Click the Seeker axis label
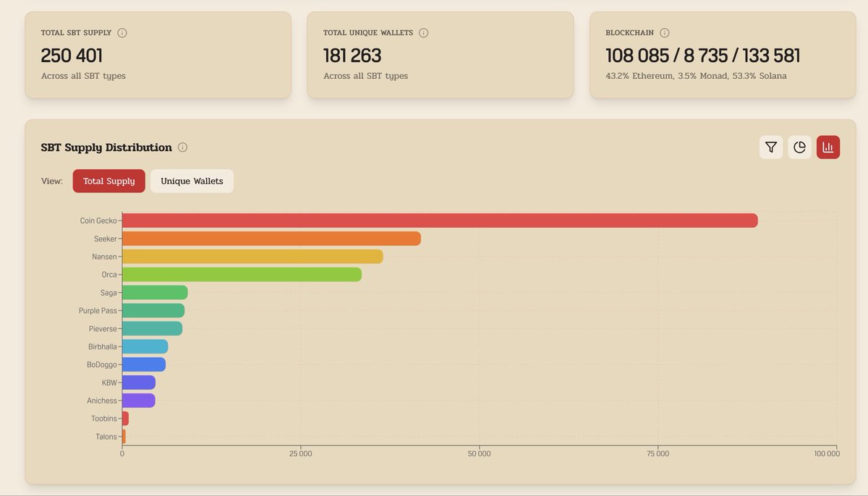Viewport: 868px width, 496px height. (x=106, y=239)
